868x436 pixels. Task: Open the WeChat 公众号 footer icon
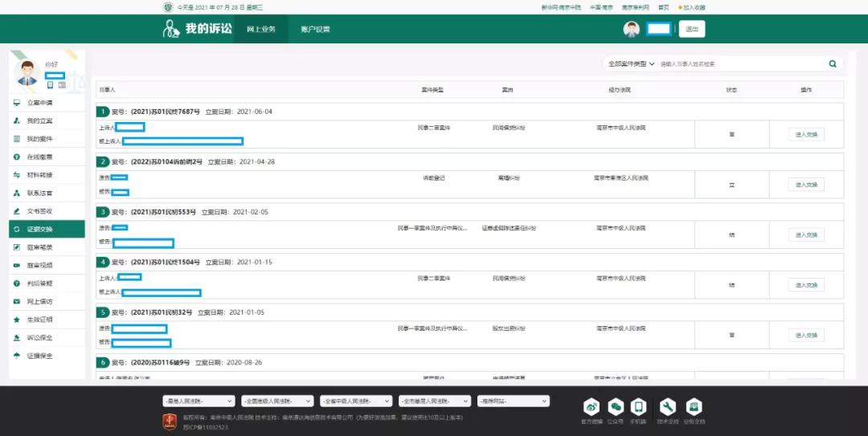616,407
